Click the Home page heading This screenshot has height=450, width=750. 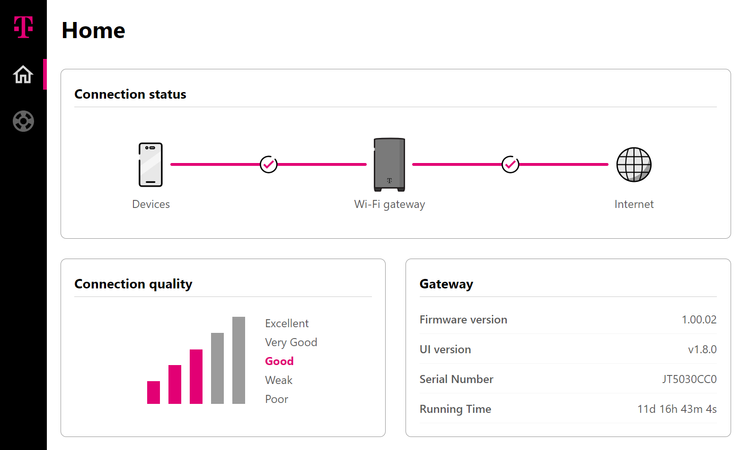(x=93, y=30)
